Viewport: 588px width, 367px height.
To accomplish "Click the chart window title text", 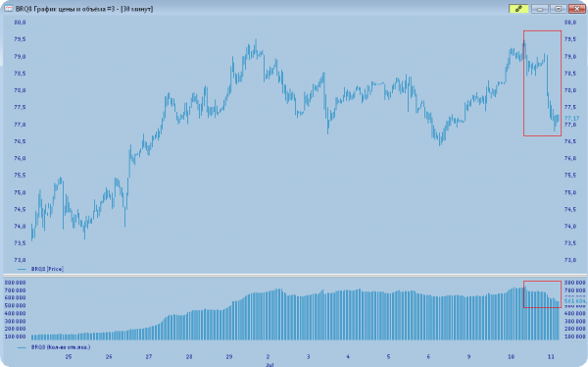I will (x=84, y=9).
